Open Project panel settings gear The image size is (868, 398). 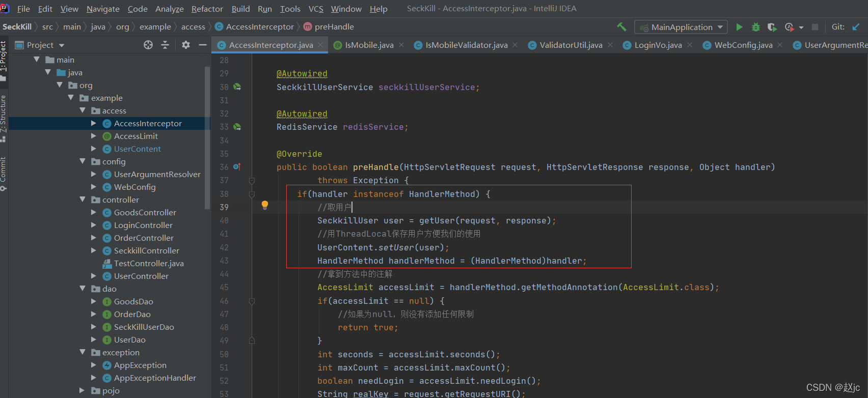186,45
